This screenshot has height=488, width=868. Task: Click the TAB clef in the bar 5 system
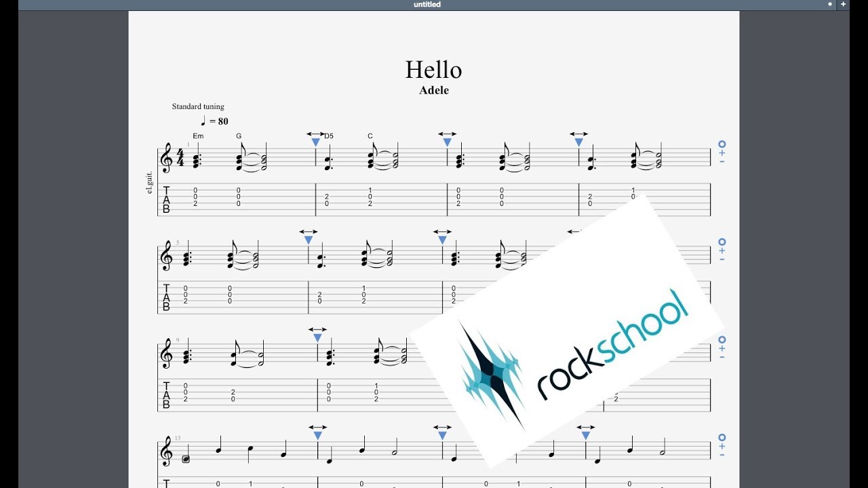166,297
